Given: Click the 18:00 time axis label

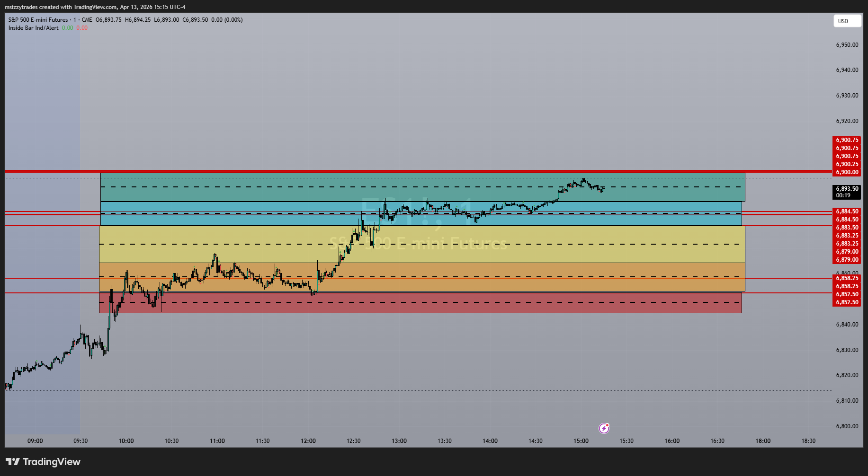Looking at the screenshot, I should (x=763, y=441).
